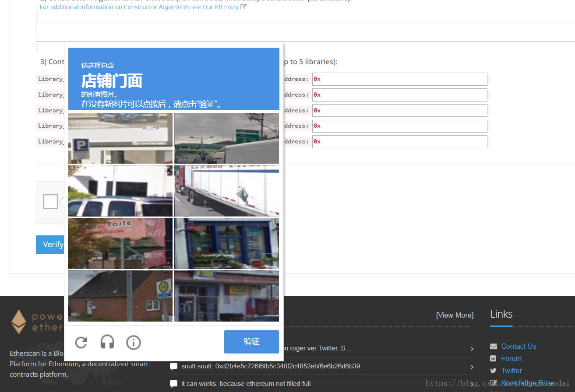Click the 验证 verify button
This screenshot has height=392, width=575.
click(x=251, y=342)
